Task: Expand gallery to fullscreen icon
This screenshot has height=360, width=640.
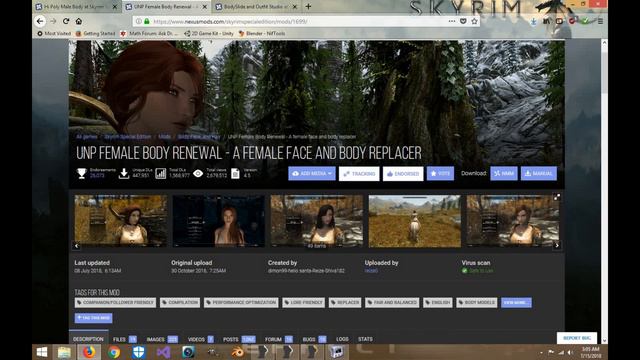Action: (557, 197)
